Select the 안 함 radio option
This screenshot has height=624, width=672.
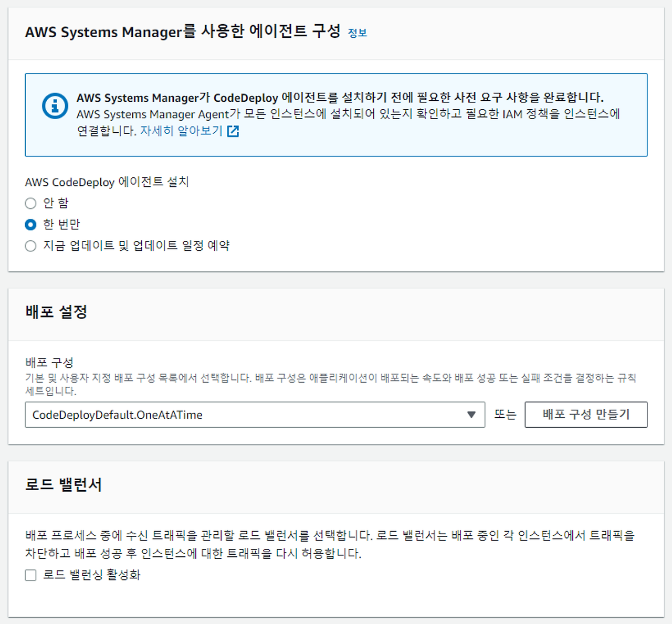[30, 203]
